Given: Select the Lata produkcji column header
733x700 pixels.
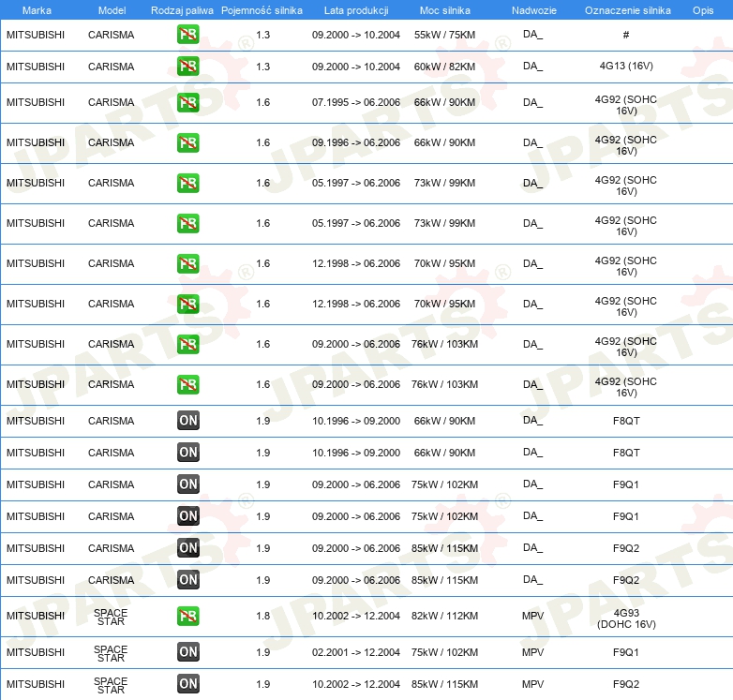Looking at the screenshot, I should point(355,9).
